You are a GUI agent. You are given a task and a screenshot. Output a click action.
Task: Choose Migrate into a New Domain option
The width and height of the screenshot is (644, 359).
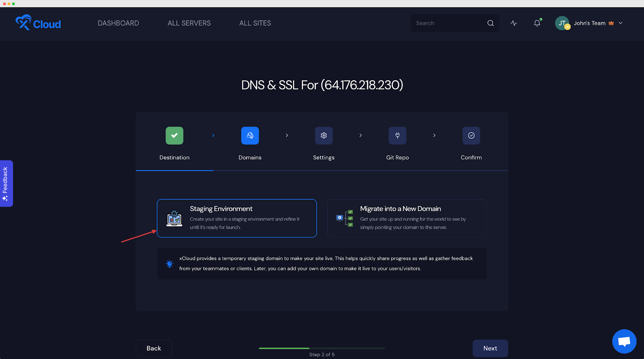tap(407, 218)
